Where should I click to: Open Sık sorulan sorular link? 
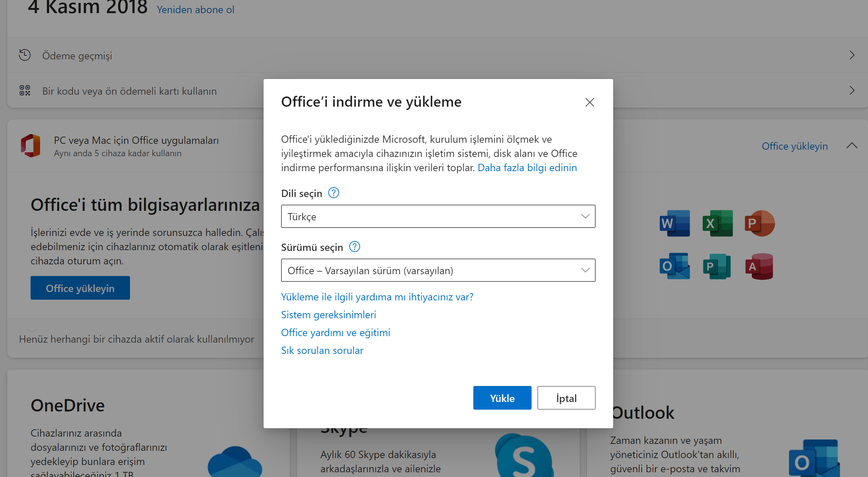322,350
